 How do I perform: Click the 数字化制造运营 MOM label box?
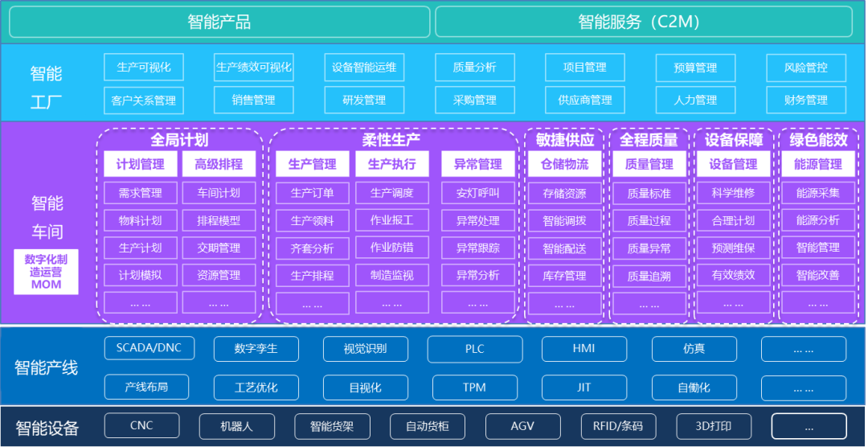(x=46, y=272)
